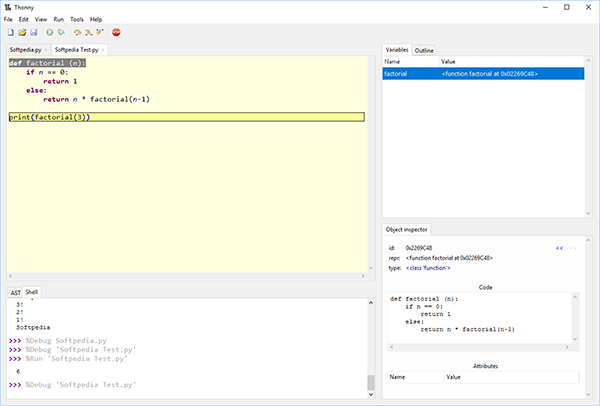Click the Step into debug icon

(x=88, y=33)
